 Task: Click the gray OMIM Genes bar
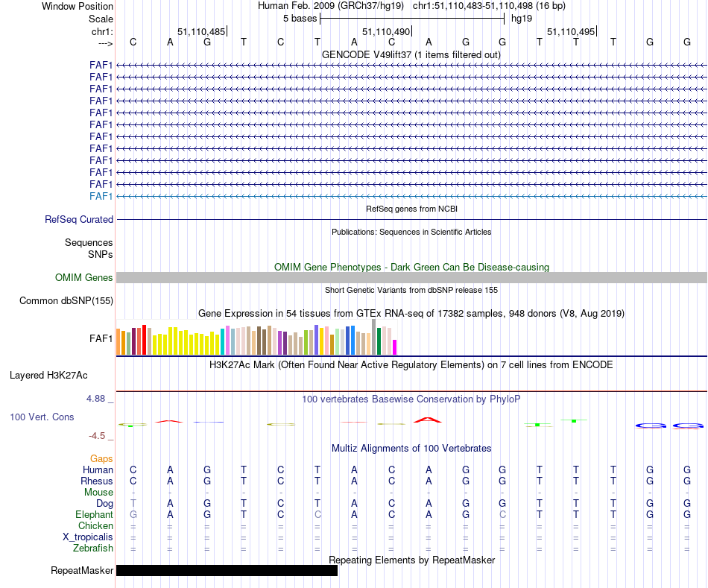tap(411, 278)
